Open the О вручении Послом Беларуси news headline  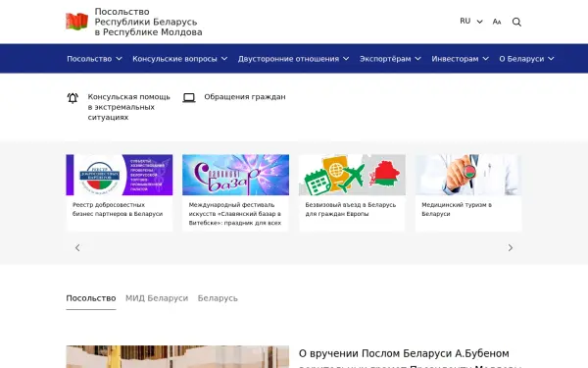(410, 358)
